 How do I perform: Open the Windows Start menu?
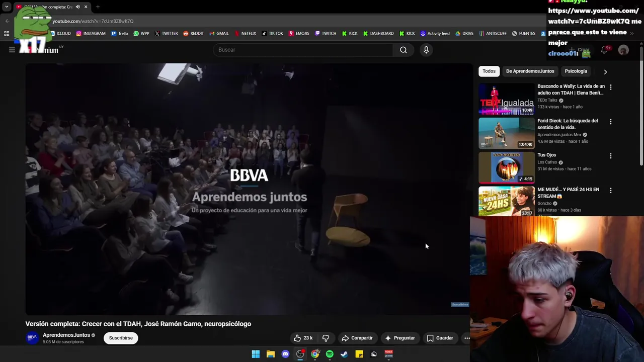256,354
